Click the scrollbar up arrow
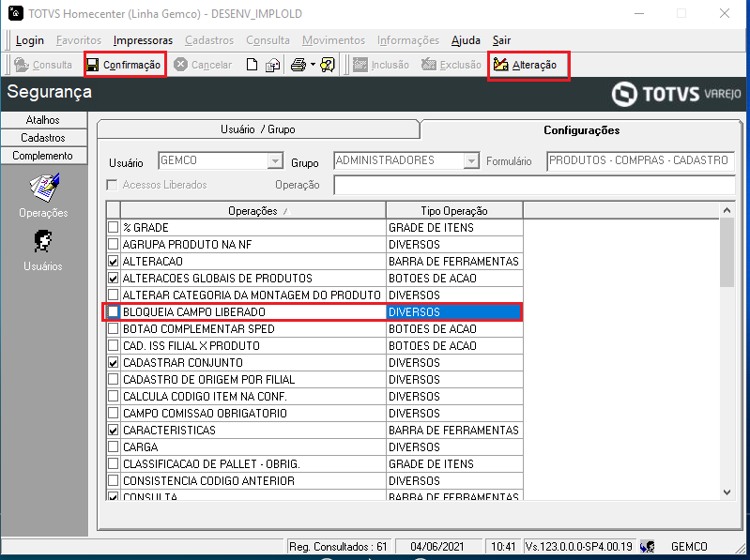The image size is (750, 560). tap(727, 210)
